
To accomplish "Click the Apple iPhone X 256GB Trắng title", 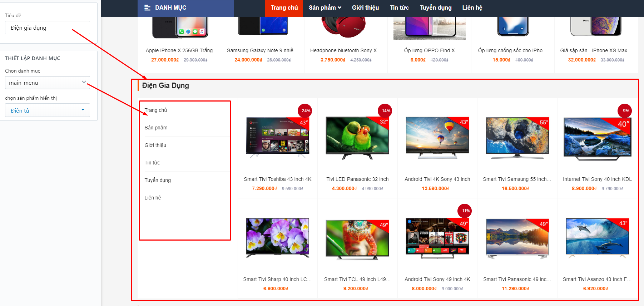I will point(179,50).
